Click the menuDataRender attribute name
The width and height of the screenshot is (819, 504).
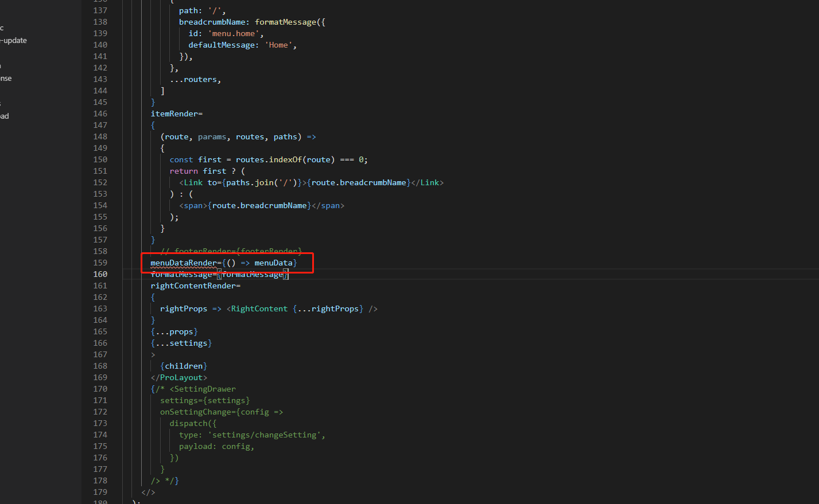point(184,263)
